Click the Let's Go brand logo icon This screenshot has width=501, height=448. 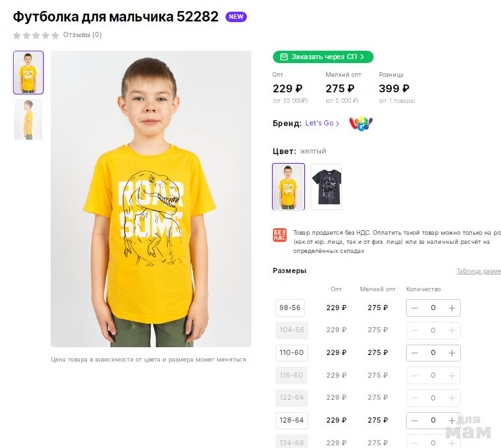[361, 123]
